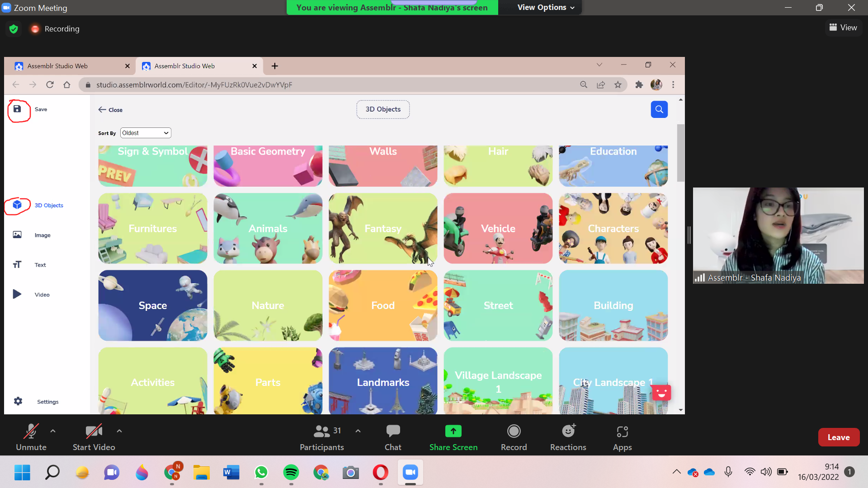
Task: Open the Image tool in sidebar
Action: (17, 235)
